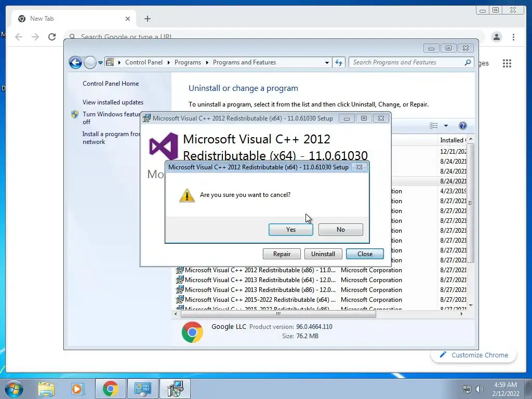532x399 pixels.
Task: Click icon of Visual C++ 2013 (x64) row
Action: (x=179, y=280)
